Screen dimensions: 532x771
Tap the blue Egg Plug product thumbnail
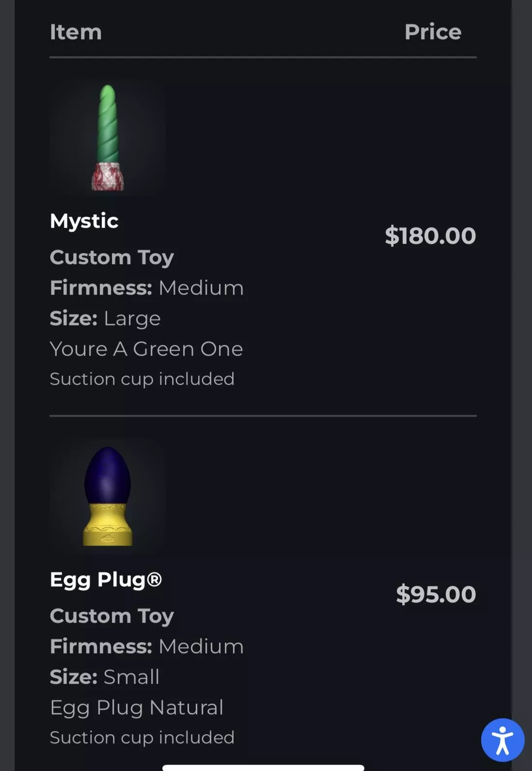click(x=108, y=496)
